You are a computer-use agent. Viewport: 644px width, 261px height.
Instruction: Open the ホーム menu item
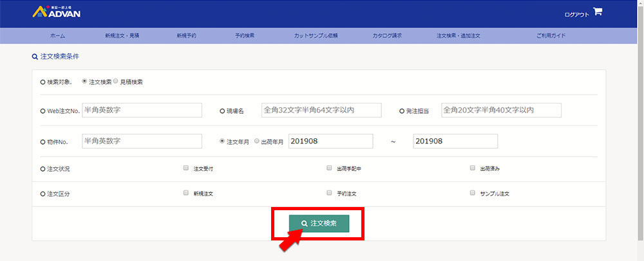57,36
